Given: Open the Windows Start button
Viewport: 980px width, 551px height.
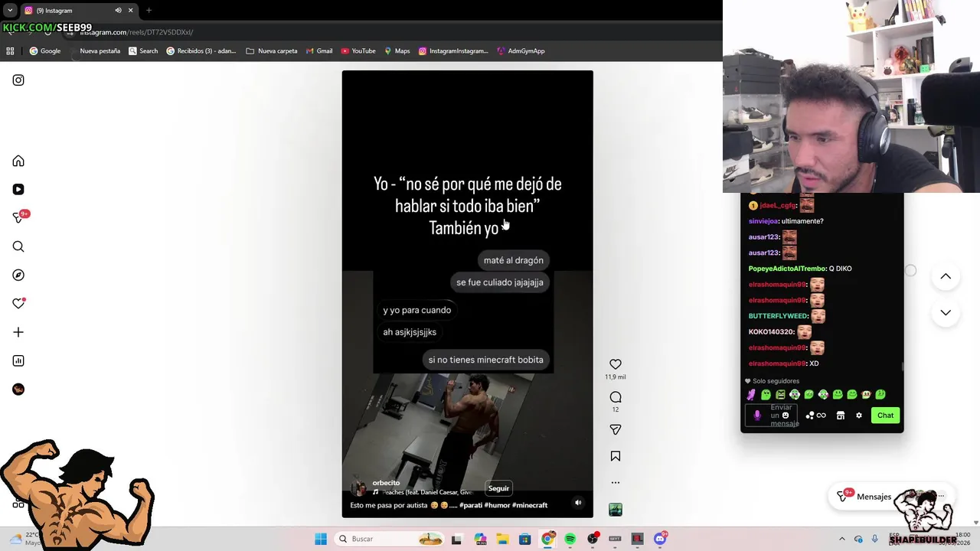Looking at the screenshot, I should [x=321, y=539].
